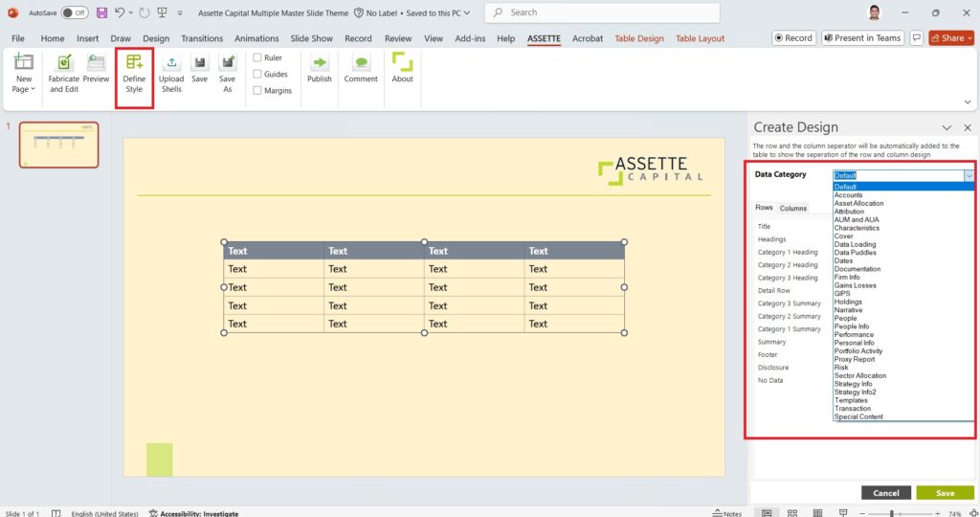Switch to Columns tab in pane
980x517 pixels.
click(793, 208)
